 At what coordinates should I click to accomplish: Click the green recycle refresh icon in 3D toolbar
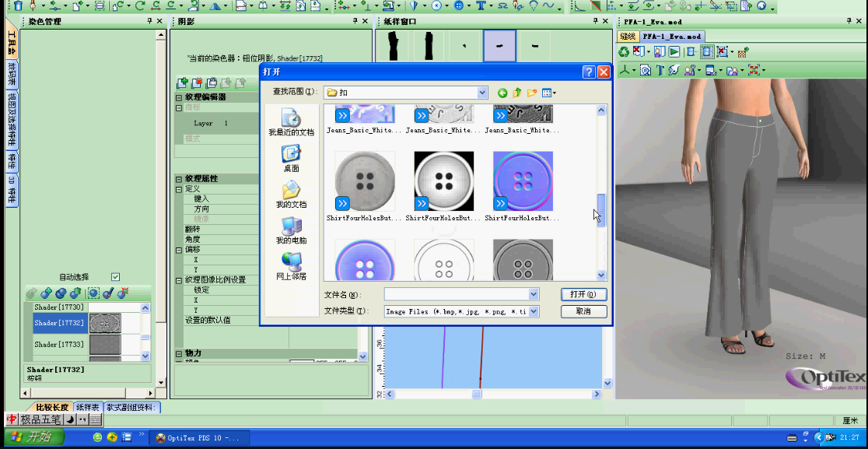click(624, 52)
